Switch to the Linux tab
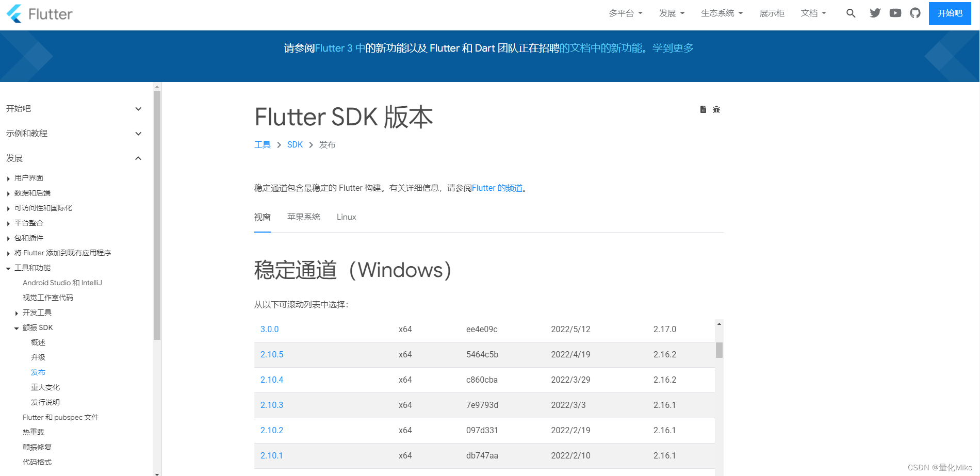980x476 pixels. (347, 217)
